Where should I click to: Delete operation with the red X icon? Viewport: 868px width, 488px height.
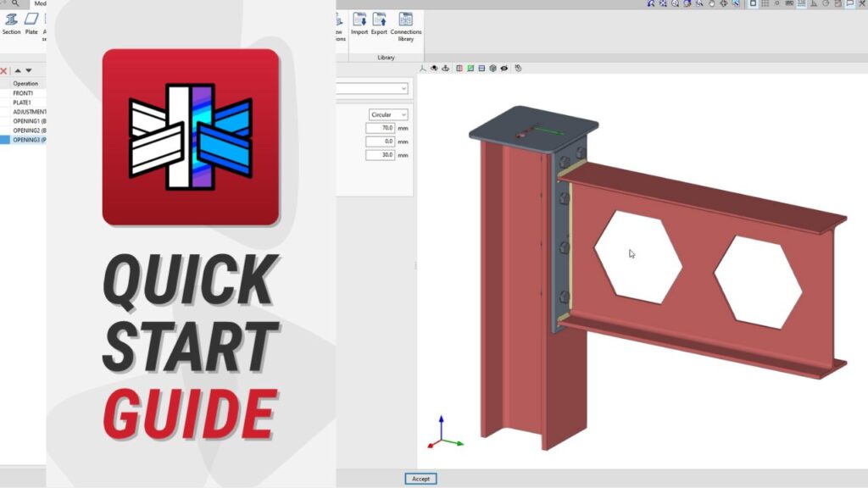point(4,71)
